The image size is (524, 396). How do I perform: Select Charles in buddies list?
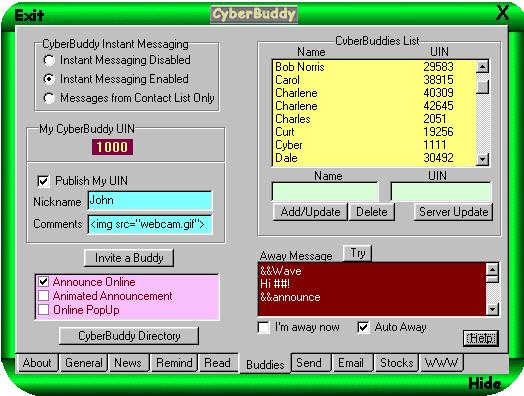(x=374, y=119)
